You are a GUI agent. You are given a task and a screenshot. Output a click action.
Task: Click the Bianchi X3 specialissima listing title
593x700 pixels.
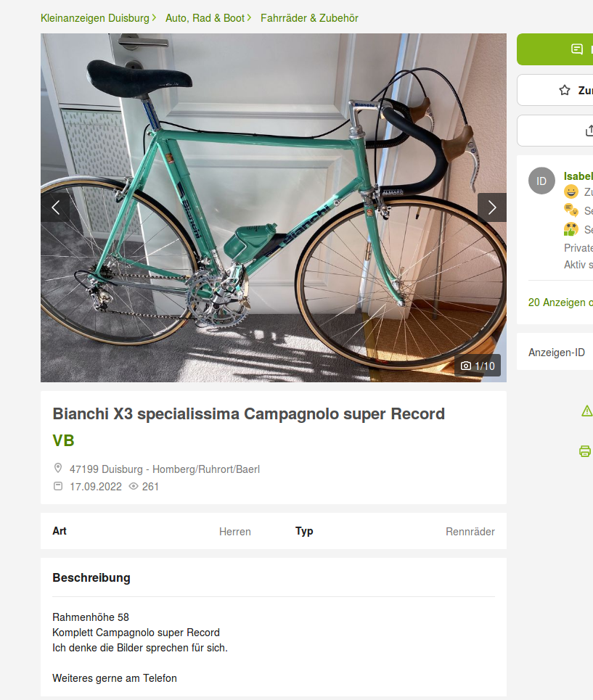point(249,414)
